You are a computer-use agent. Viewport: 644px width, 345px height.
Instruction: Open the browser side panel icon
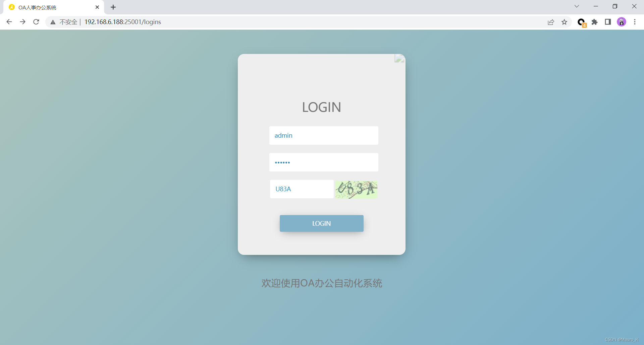coord(608,22)
